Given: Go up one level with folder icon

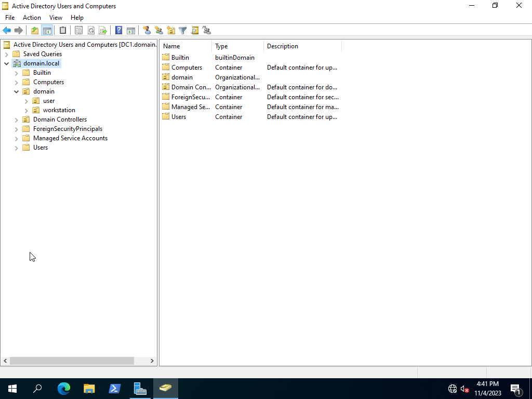Looking at the screenshot, I should pyautogui.click(x=35, y=31).
